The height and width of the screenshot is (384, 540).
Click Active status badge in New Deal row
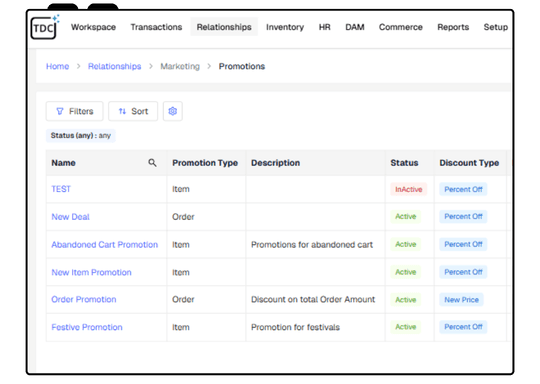[x=406, y=217]
